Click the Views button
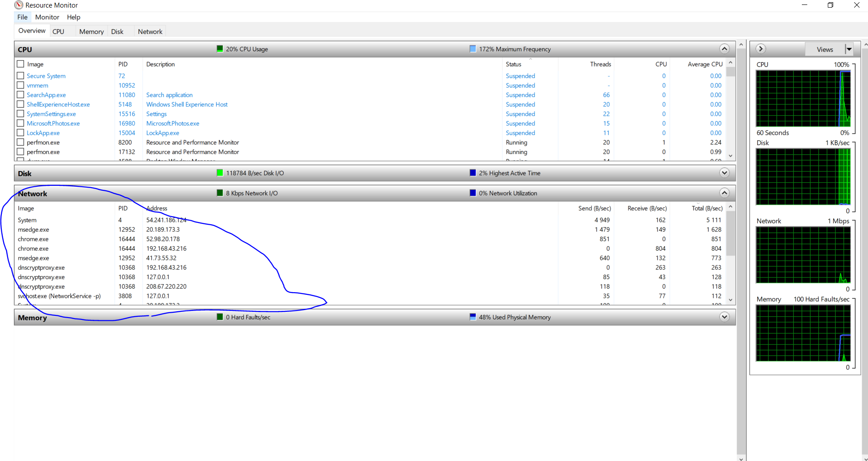The width and height of the screenshot is (868, 461). click(825, 49)
